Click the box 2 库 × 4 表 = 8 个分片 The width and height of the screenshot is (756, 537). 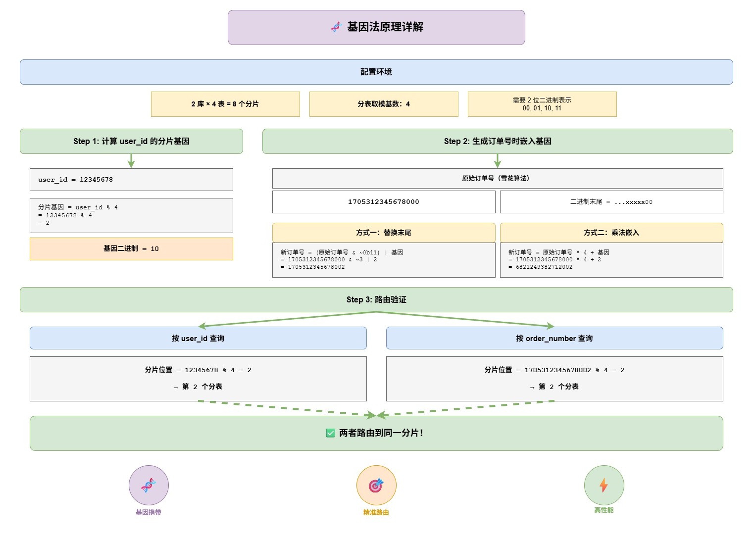click(x=225, y=104)
